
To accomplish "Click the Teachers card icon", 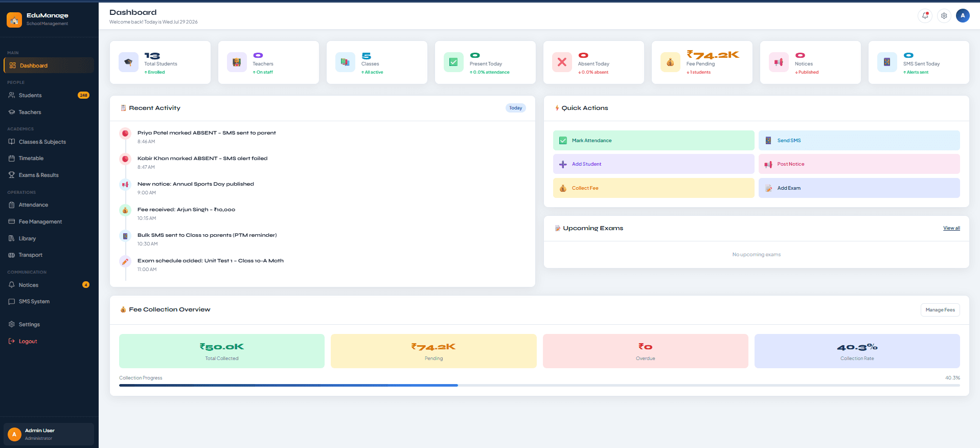I will click(x=237, y=62).
